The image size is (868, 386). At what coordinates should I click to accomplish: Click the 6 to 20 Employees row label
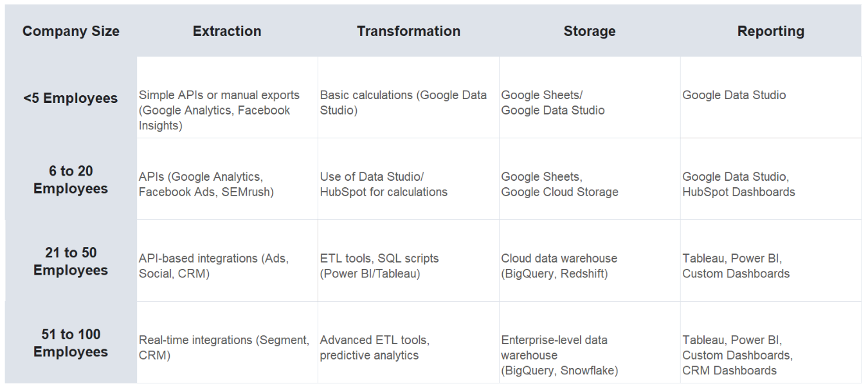pos(71,179)
